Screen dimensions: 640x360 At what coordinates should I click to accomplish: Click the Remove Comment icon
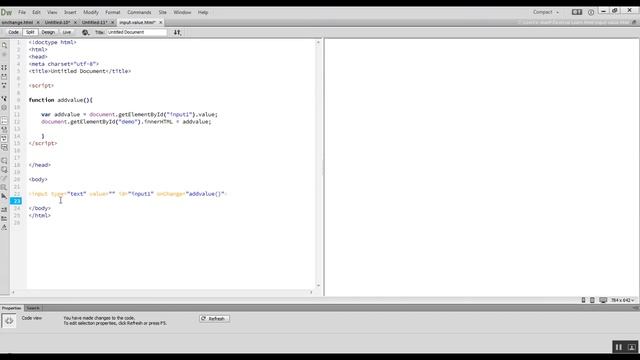(x=4, y=169)
